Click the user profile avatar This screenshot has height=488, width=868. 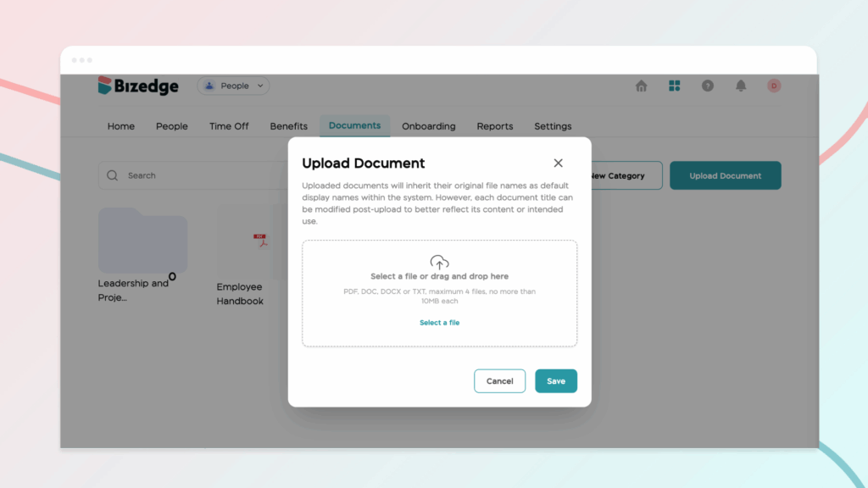click(x=774, y=86)
